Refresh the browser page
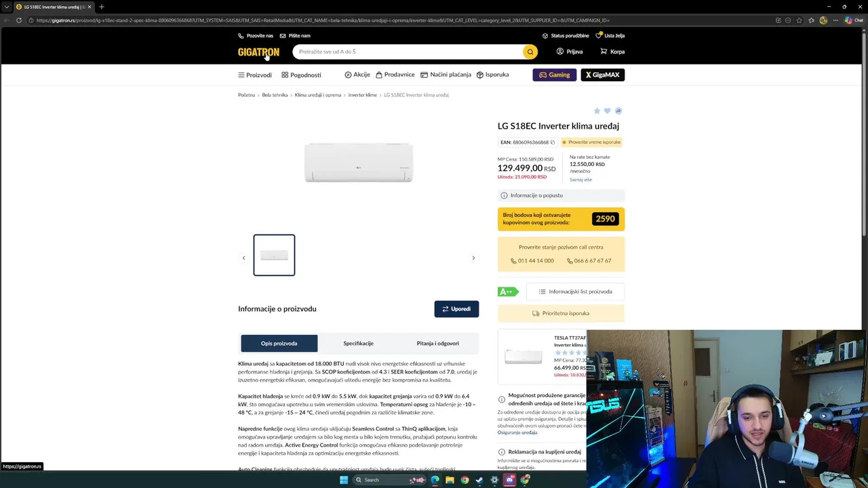This screenshot has height=488, width=868. click(18, 20)
